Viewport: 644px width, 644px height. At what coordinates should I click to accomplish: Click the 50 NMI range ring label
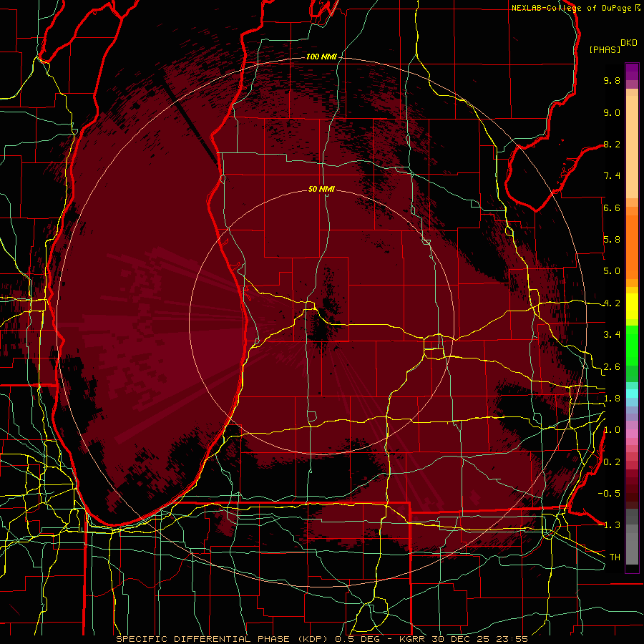[x=321, y=189]
